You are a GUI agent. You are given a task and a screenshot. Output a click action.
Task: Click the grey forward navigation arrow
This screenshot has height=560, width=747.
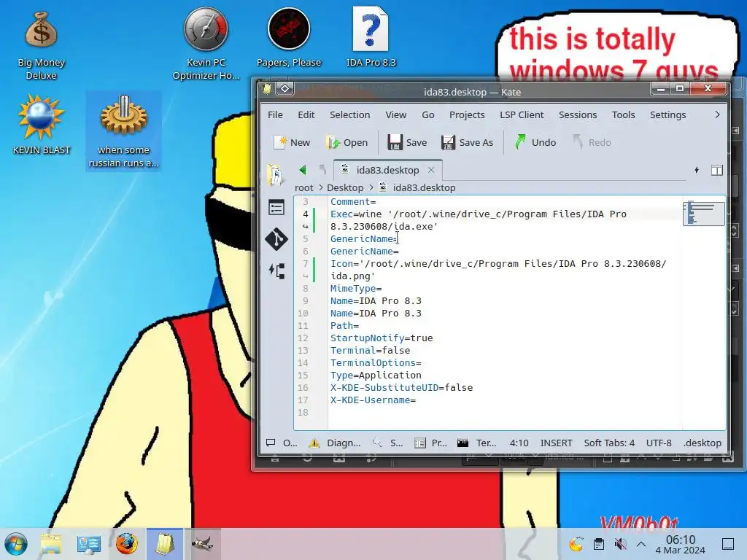(x=322, y=169)
